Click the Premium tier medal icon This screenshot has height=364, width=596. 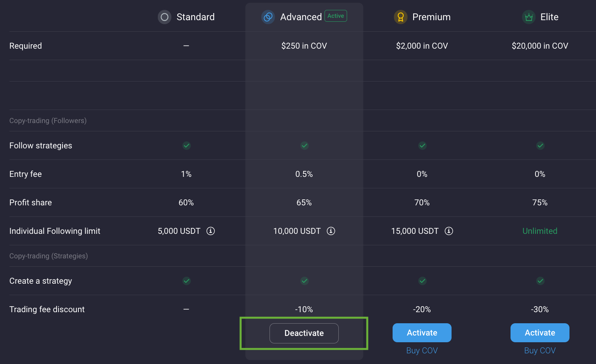400,17
